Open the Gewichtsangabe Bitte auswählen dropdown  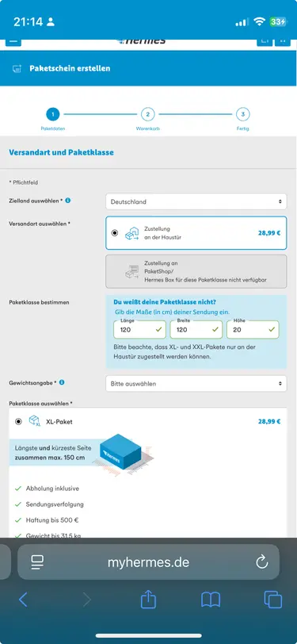click(x=196, y=384)
